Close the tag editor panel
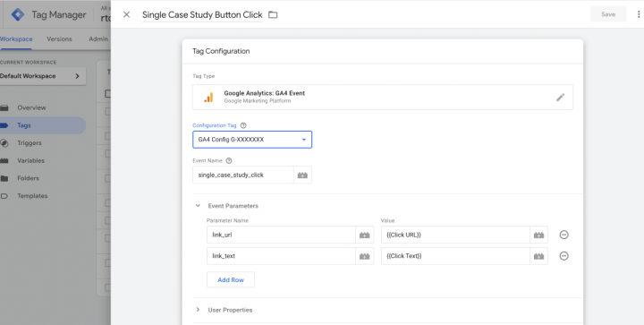The height and width of the screenshot is (325, 644). pos(126,15)
